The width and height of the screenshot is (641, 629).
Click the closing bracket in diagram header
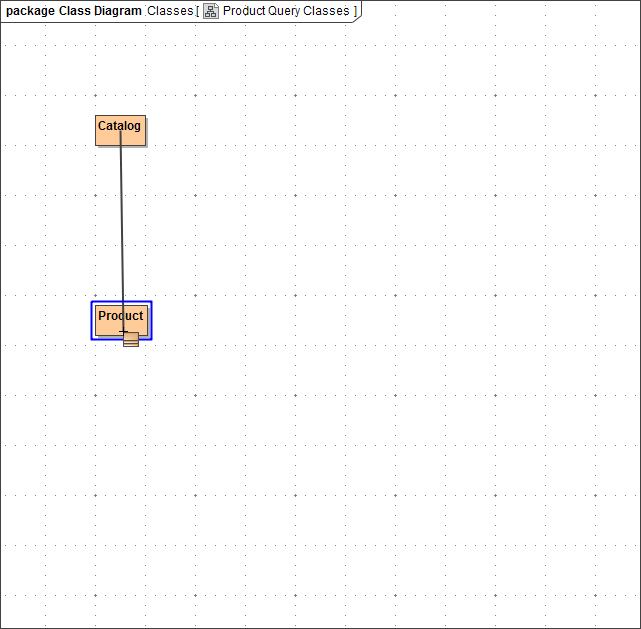[x=355, y=11]
